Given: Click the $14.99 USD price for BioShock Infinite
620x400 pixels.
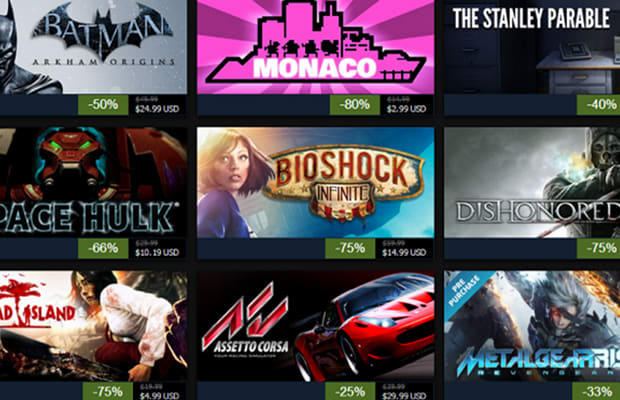Looking at the screenshot, I should point(404,252).
